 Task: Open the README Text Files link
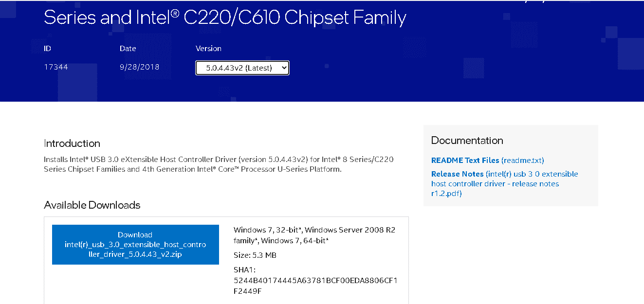[464, 160]
